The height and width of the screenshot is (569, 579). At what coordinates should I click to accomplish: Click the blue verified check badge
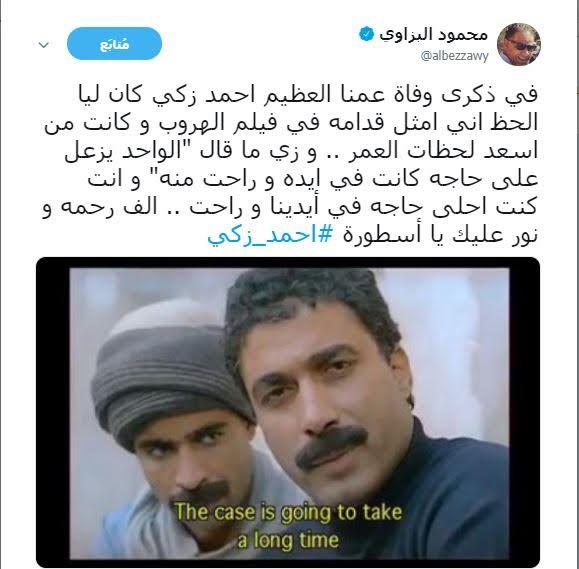pos(366,34)
